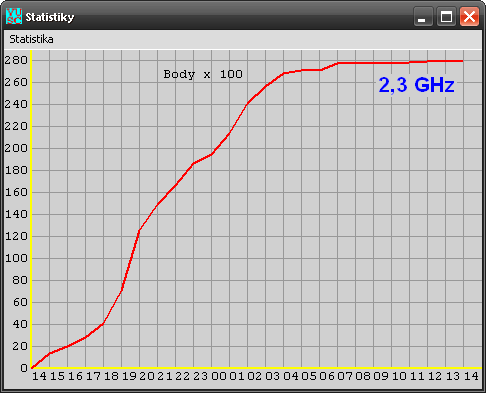This screenshot has height=393, width=486.
Task: Open the Statistika menu
Action: tap(31, 39)
